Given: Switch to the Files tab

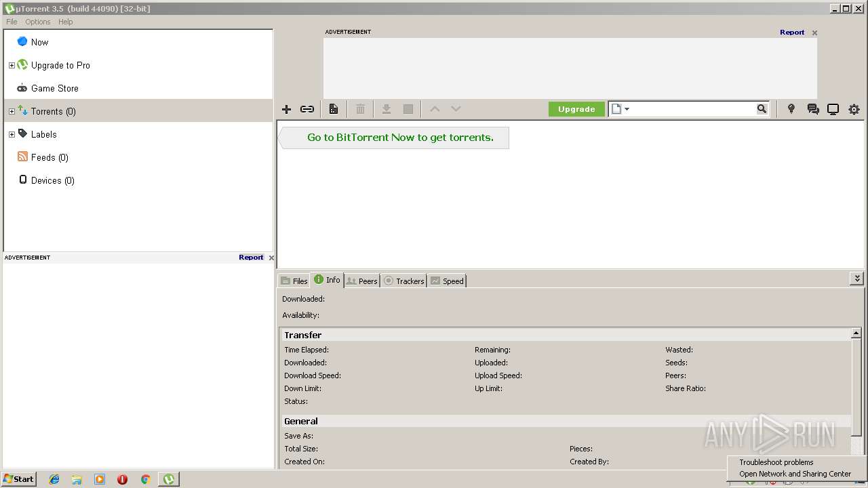Looking at the screenshot, I should click(x=294, y=281).
